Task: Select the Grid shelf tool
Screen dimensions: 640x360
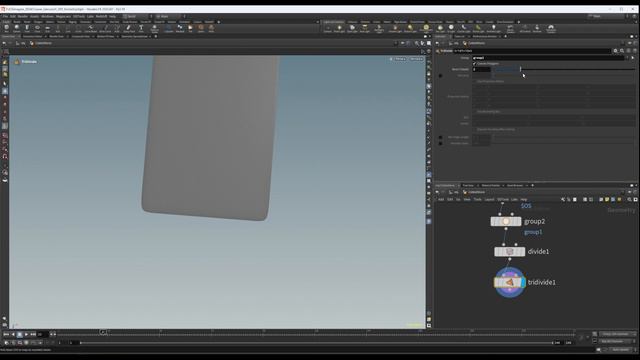Action: 47,28
